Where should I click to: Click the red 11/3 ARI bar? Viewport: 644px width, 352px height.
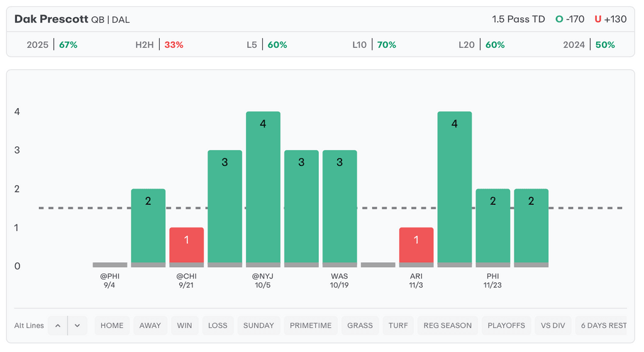coord(416,245)
